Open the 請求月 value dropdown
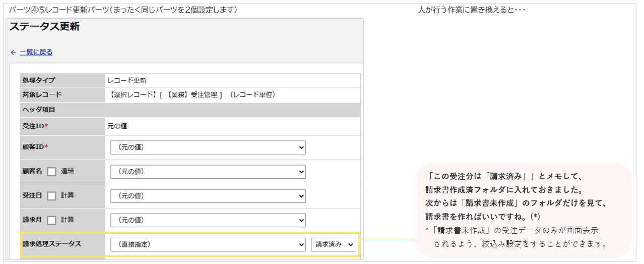Viewport: 644px width, 264px height. (x=208, y=220)
